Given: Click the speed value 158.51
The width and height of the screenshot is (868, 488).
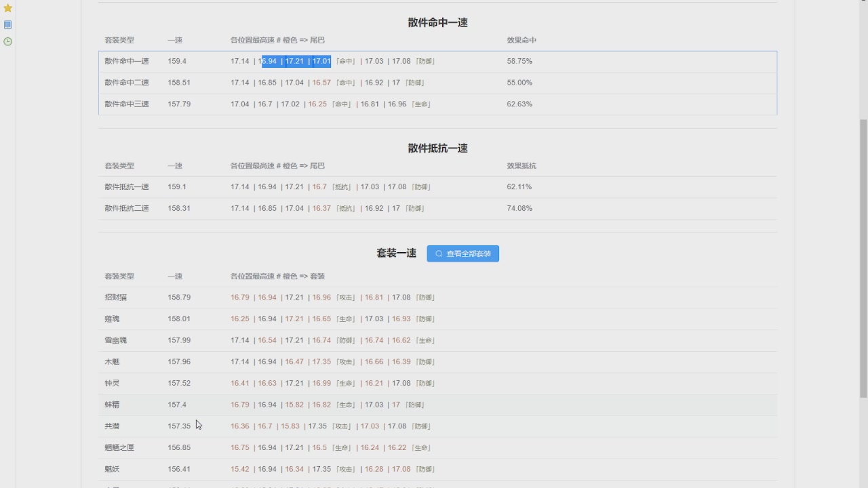Looking at the screenshot, I should 179,83.
